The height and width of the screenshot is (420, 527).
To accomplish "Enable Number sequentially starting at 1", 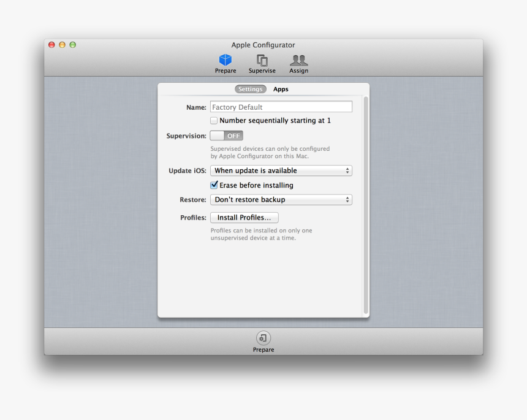I will coord(214,120).
